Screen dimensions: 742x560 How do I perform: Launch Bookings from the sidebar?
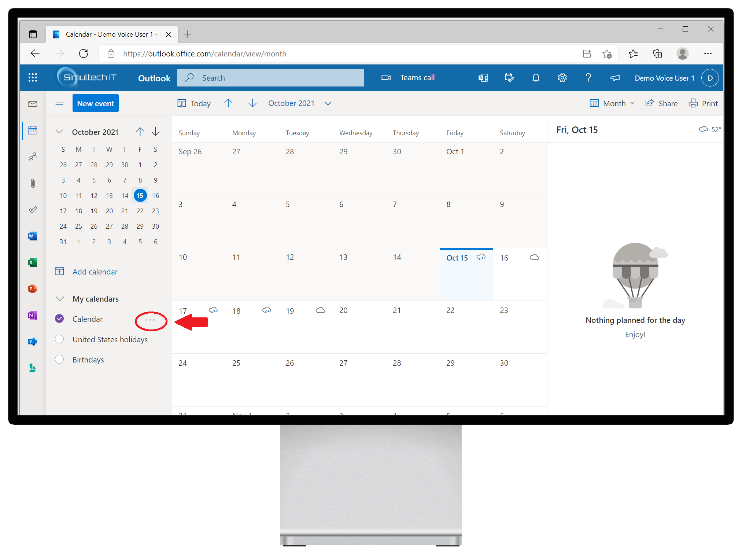point(33,368)
